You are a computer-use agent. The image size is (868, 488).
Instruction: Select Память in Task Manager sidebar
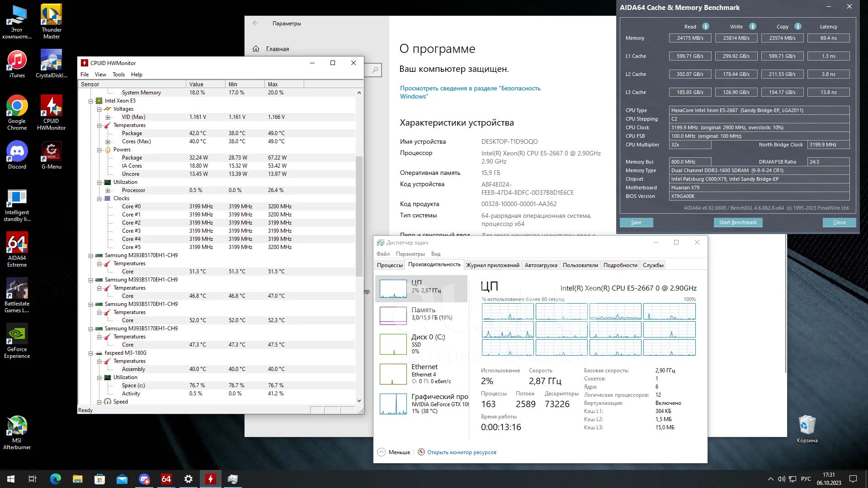[x=421, y=315]
